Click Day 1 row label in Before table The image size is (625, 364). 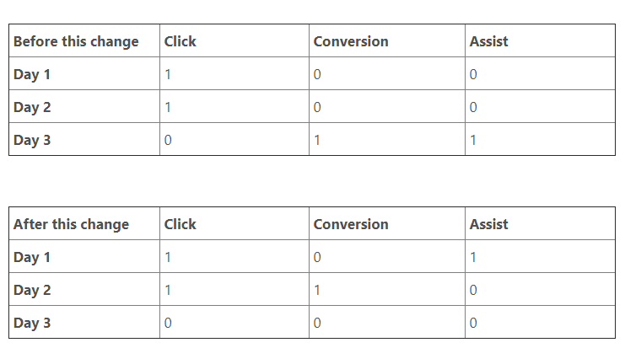click(x=32, y=74)
